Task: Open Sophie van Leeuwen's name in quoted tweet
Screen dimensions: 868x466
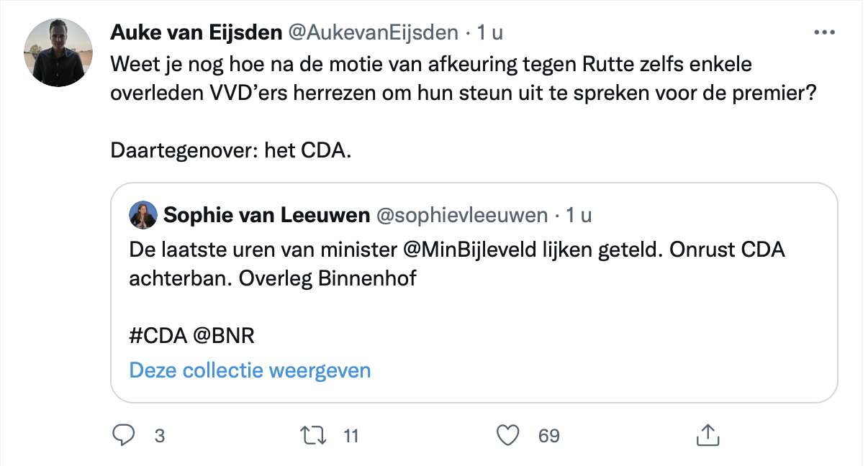Action: pyautogui.click(x=267, y=214)
